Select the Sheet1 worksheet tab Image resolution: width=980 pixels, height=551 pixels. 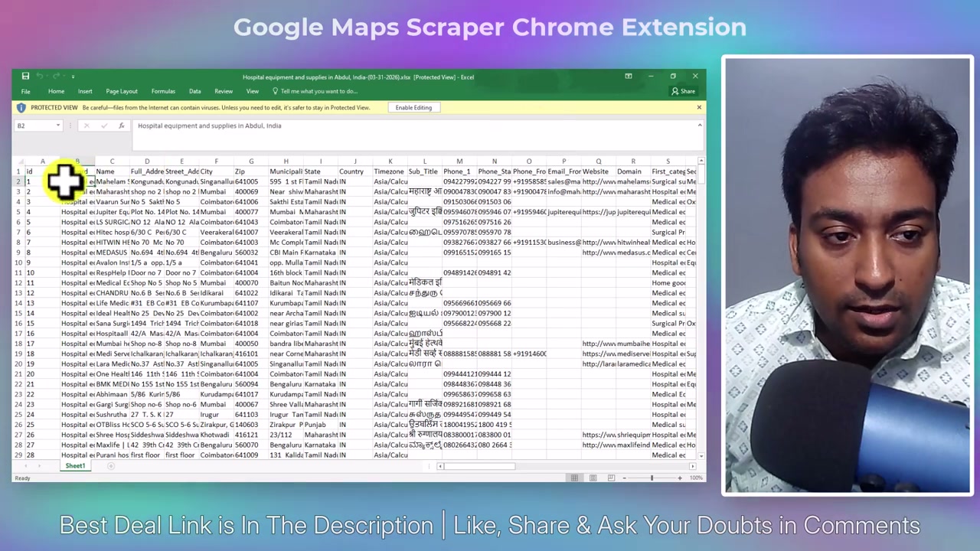[75, 466]
